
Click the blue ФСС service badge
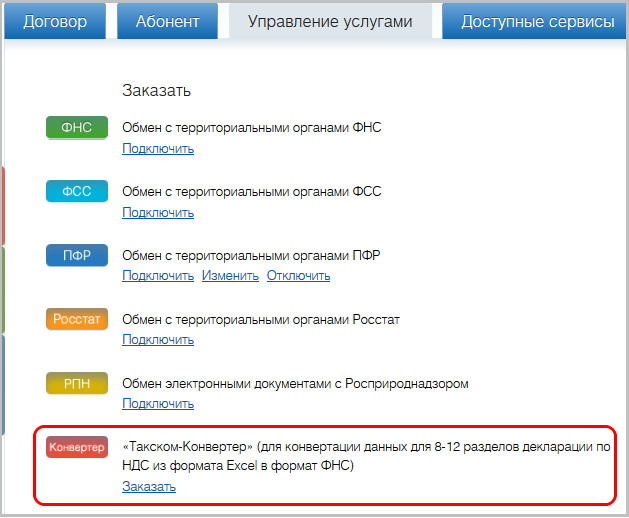76,192
